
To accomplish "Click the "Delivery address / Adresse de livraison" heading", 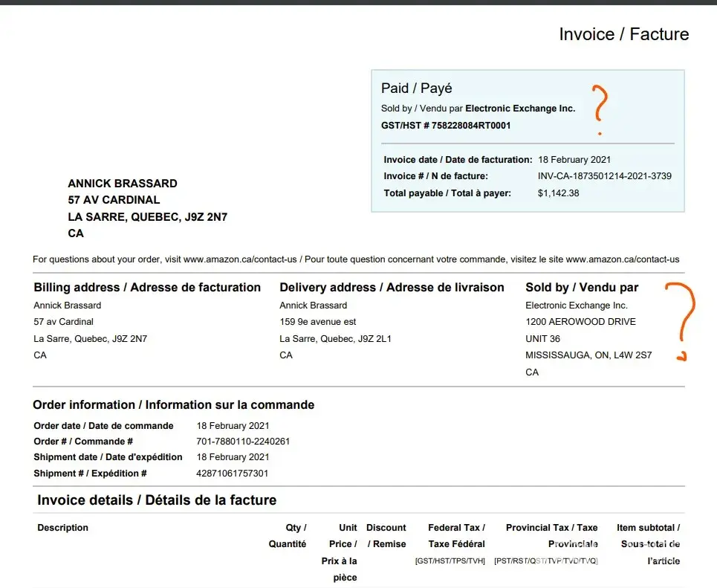I will (392, 288).
